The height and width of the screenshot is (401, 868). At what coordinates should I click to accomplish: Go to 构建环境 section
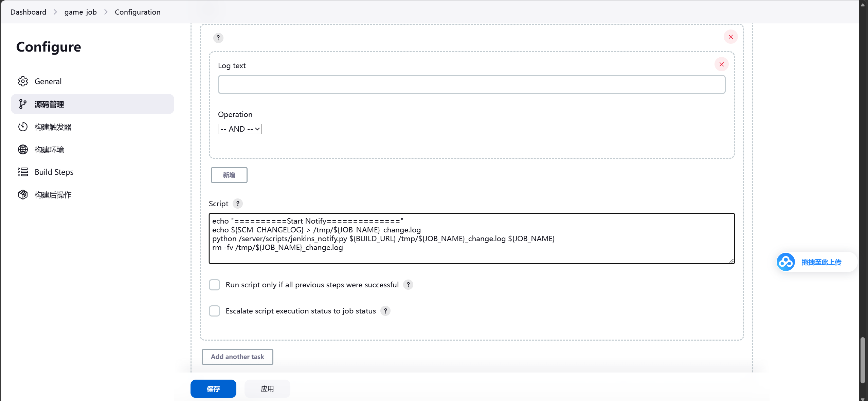pos(92,150)
